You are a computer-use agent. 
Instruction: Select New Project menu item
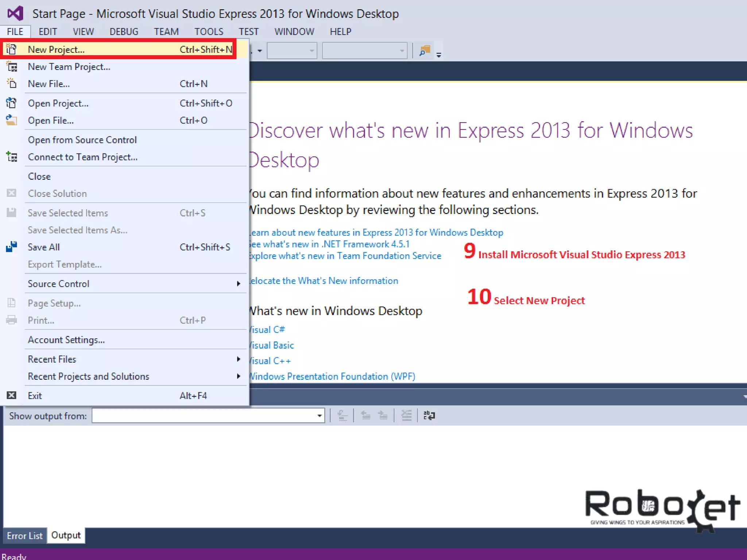pyautogui.click(x=56, y=49)
